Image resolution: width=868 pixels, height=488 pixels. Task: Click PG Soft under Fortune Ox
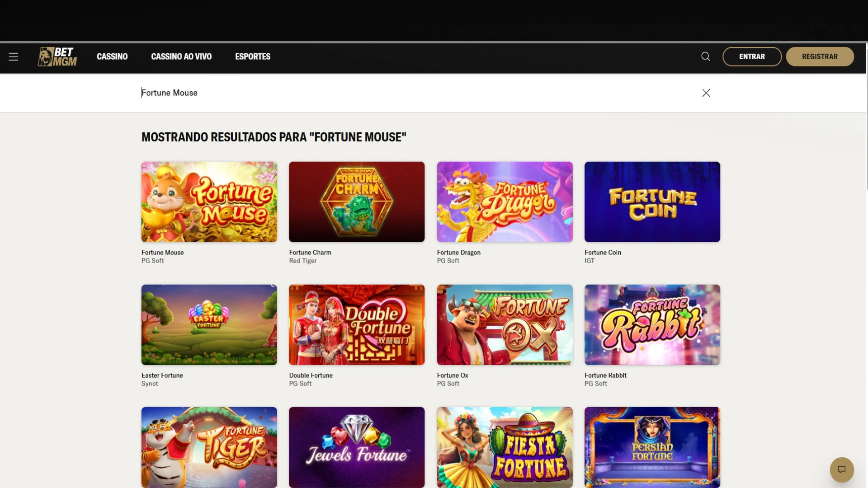448,384
